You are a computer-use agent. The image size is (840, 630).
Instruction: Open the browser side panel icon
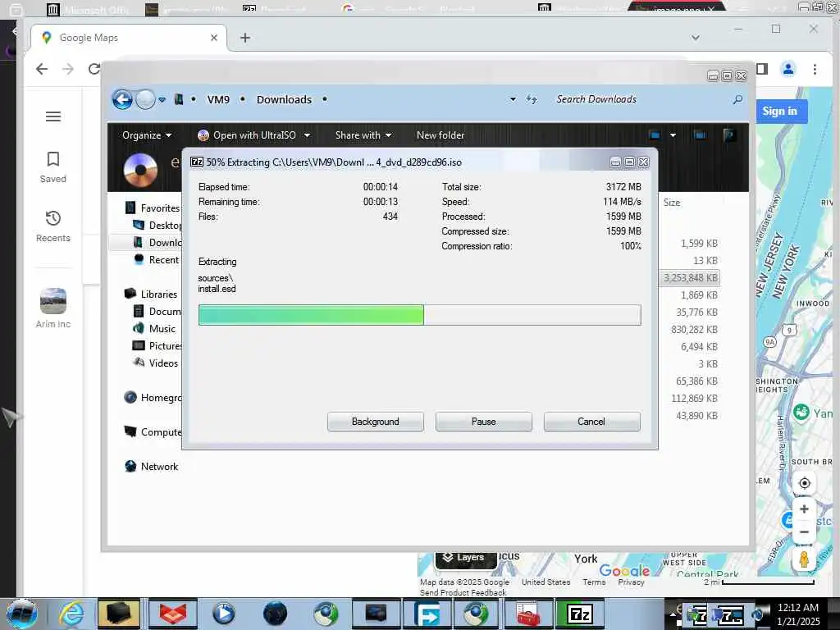pyautogui.click(x=762, y=69)
